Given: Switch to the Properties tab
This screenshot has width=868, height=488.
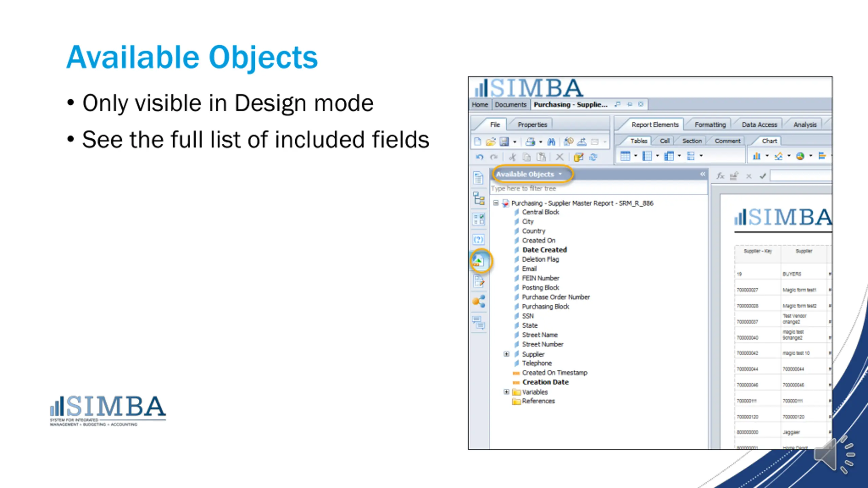Looking at the screenshot, I should pos(532,124).
